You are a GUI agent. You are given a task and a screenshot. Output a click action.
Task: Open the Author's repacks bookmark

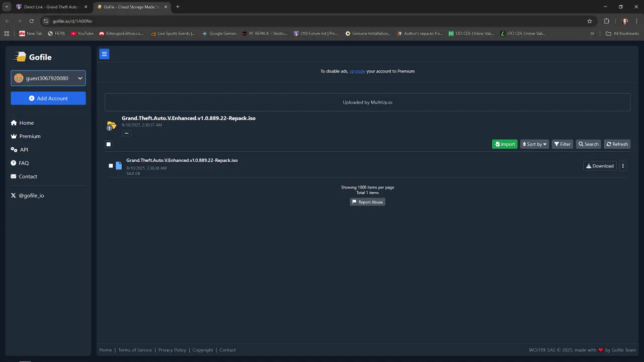click(x=420, y=34)
